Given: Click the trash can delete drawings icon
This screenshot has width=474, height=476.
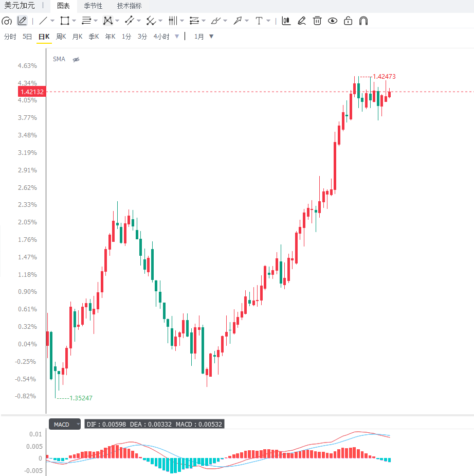Looking at the screenshot, I should (317, 21).
